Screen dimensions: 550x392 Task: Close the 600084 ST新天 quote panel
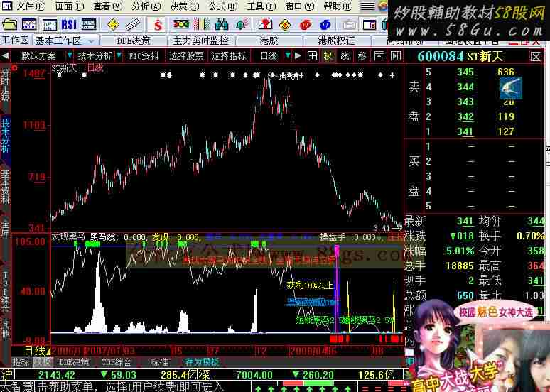click(x=536, y=56)
